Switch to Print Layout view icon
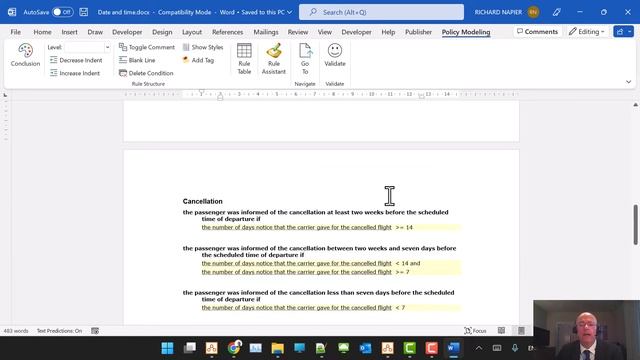 tap(521, 331)
